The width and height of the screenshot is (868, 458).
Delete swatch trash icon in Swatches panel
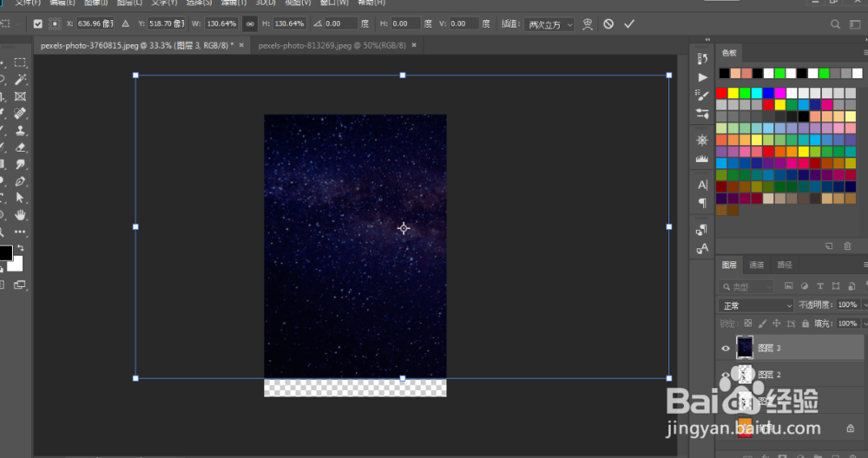tap(847, 246)
